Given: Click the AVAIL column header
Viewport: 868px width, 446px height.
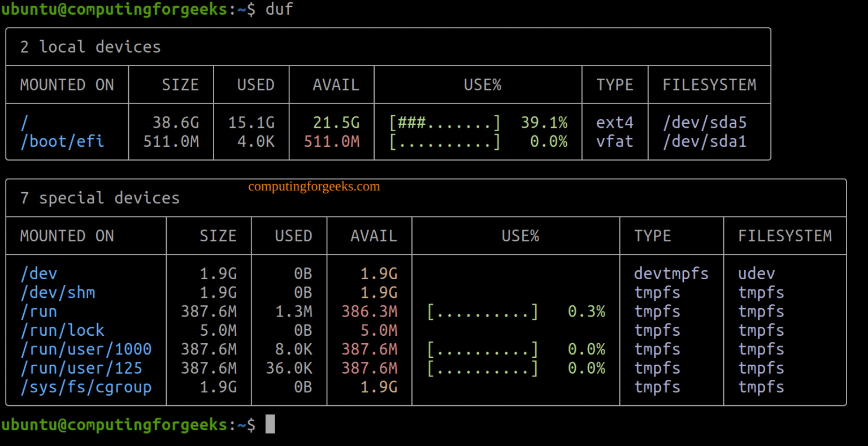Looking at the screenshot, I should (335, 84).
